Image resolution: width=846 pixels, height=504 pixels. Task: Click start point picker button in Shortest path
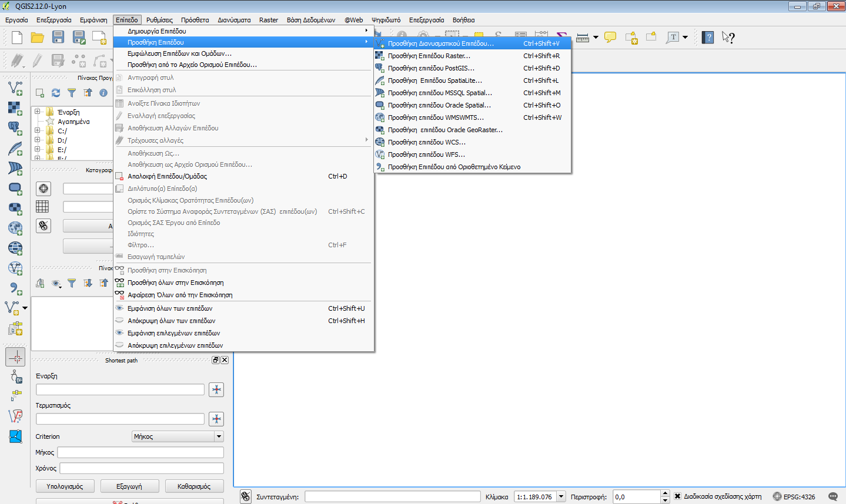tap(216, 389)
